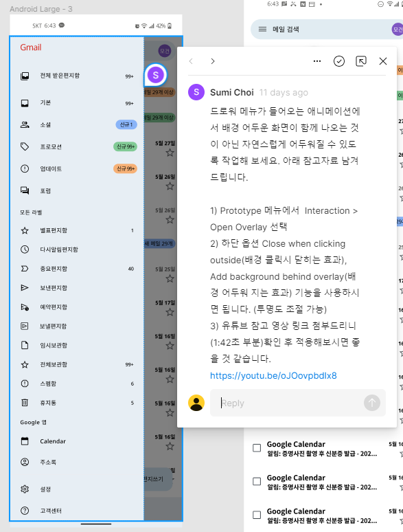This screenshot has height=532, width=403.
Task: Star the 5월 17일 email
Action: [x=170, y=312]
